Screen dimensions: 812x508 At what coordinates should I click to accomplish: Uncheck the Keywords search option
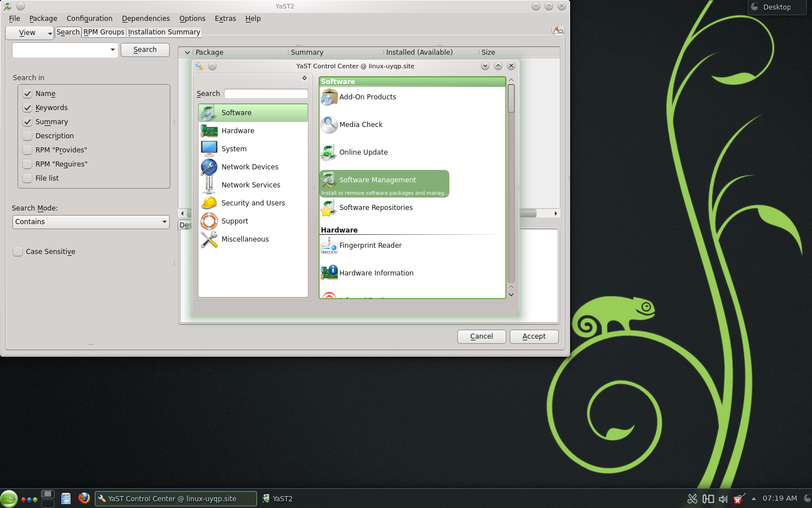click(x=27, y=108)
